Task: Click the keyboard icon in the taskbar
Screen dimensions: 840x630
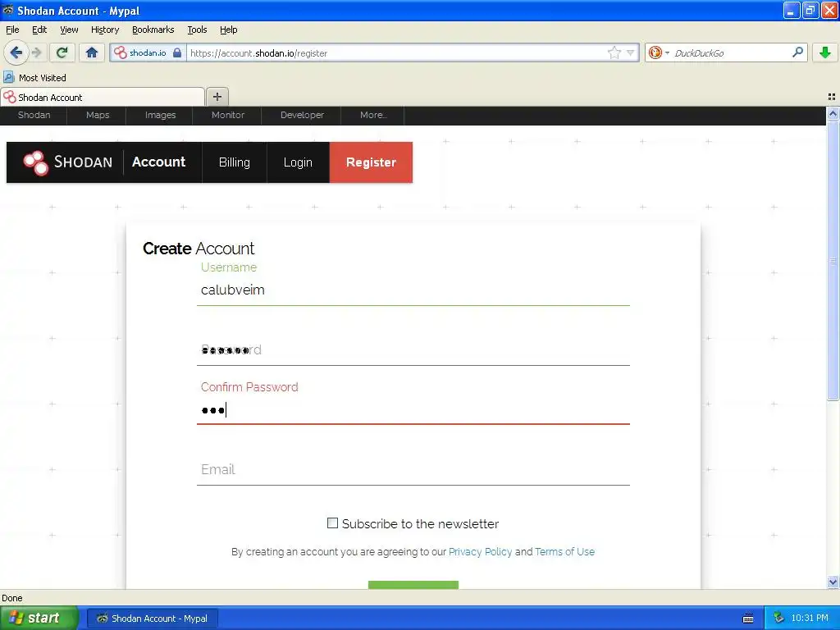Action: pos(748,619)
